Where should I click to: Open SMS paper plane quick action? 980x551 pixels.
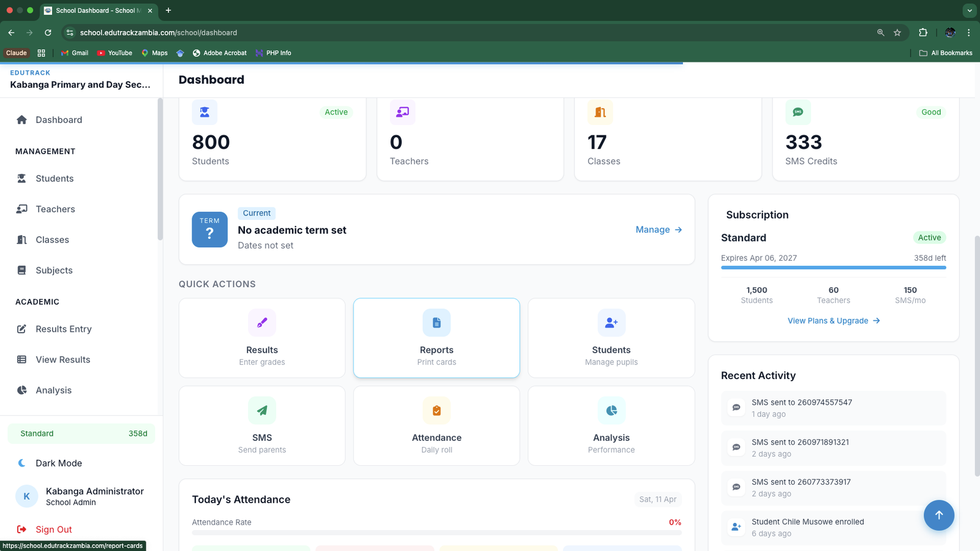click(262, 410)
